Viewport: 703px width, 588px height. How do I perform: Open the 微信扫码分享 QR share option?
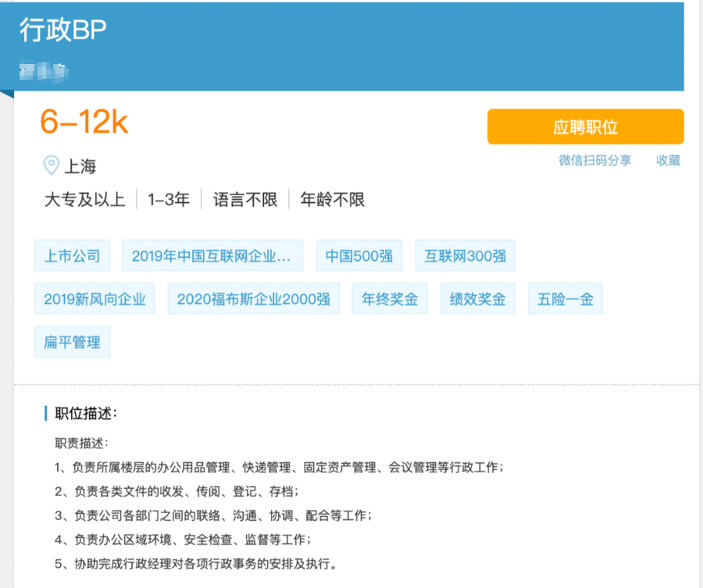click(x=597, y=159)
